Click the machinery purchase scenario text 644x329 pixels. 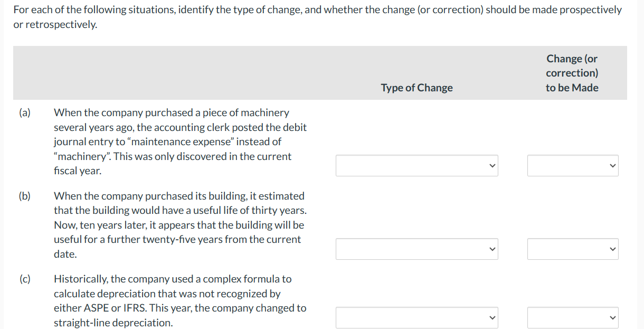click(179, 141)
